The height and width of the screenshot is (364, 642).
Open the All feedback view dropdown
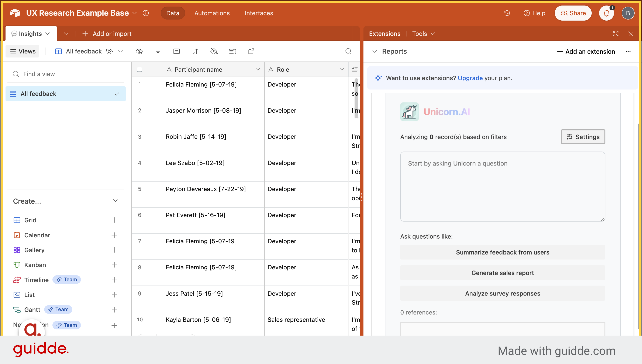121,51
